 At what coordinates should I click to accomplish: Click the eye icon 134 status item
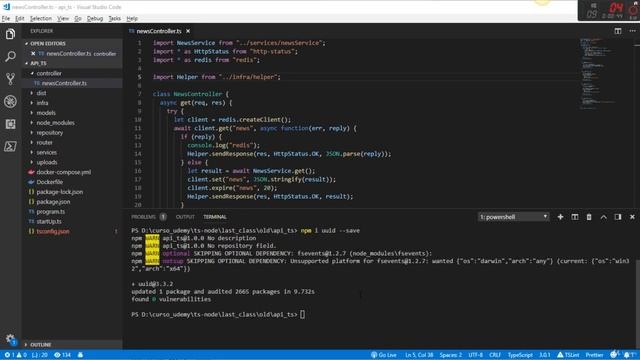click(62, 355)
